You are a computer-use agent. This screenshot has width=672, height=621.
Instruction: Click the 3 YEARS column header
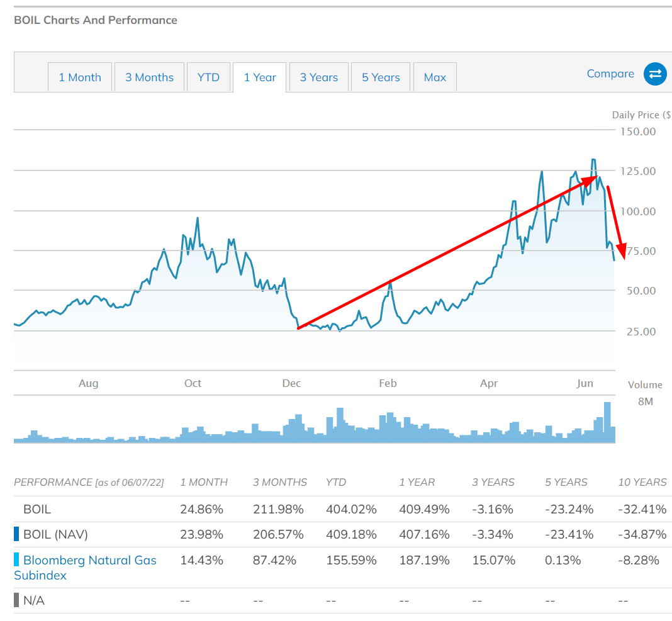pyautogui.click(x=493, y=482)
